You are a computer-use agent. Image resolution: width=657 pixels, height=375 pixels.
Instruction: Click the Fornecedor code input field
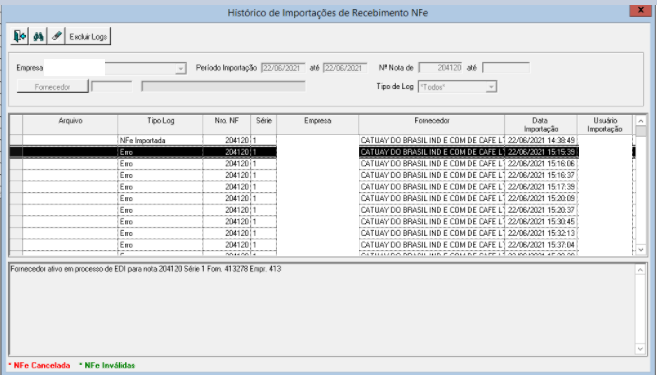pos(111,87)
